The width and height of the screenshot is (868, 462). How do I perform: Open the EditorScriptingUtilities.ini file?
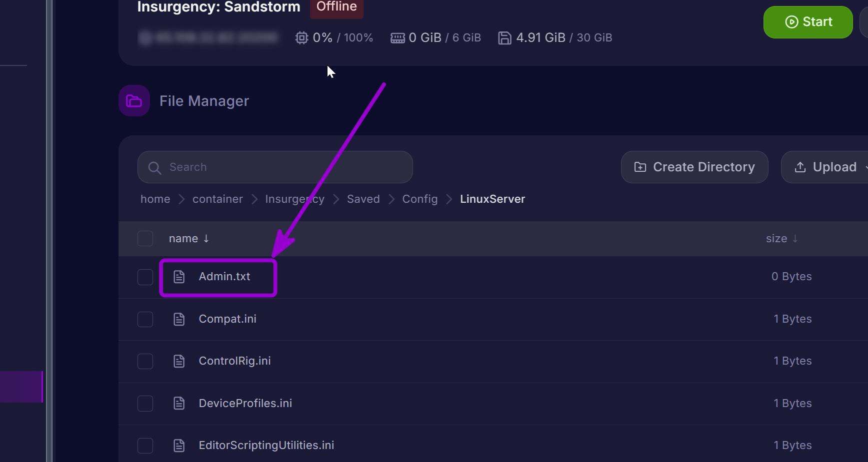266,445
